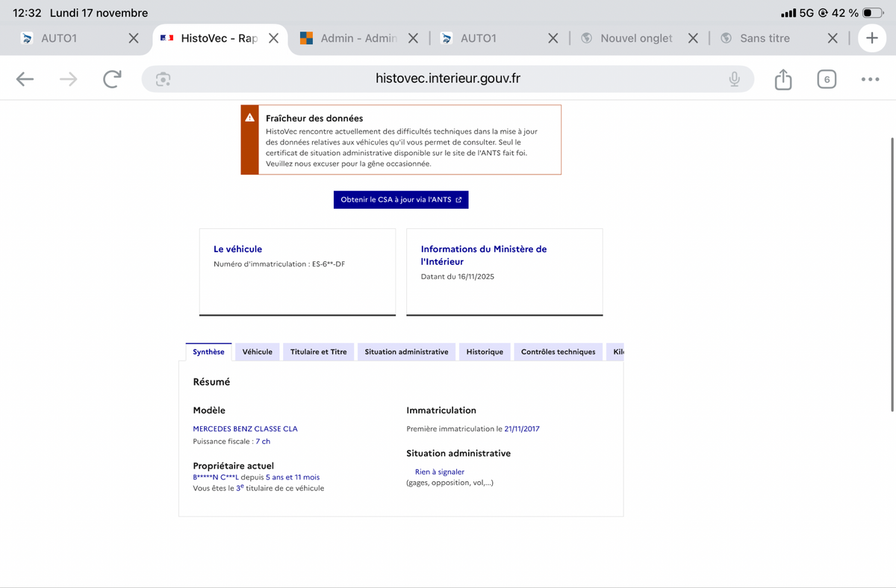Tap the date Lundi 17 novembre
This screenshot has height=588, width=896.
(99, 13)
